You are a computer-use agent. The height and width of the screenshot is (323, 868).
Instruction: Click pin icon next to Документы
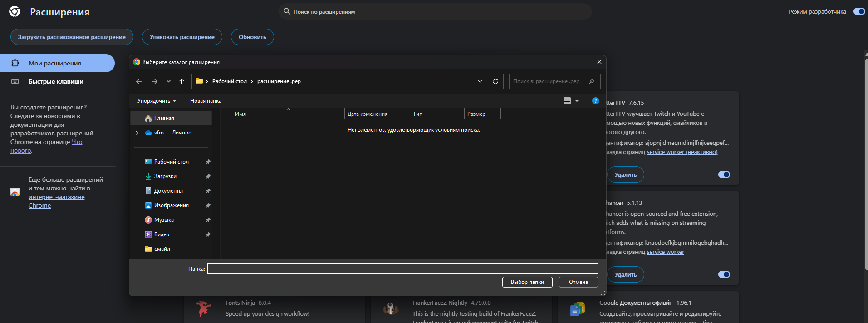coord(208,191)
